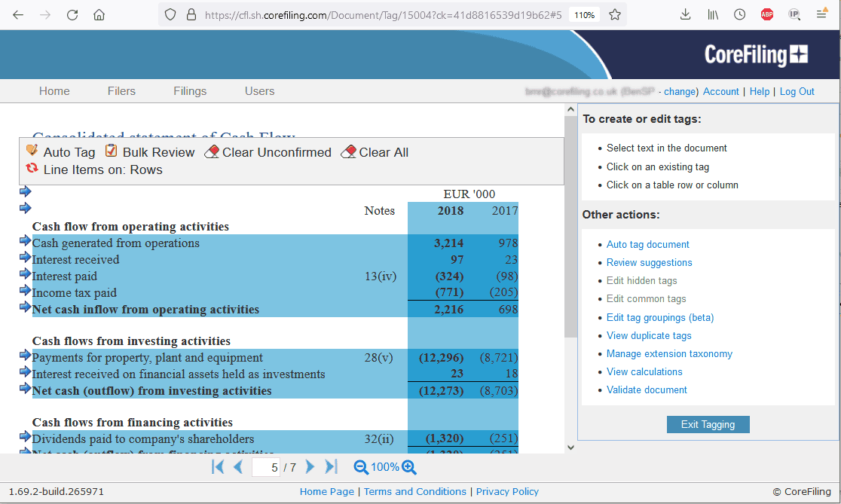This screenshot has height=504, width=841.
Task: Switch to the Filings tab
Action: coord(189,90)
